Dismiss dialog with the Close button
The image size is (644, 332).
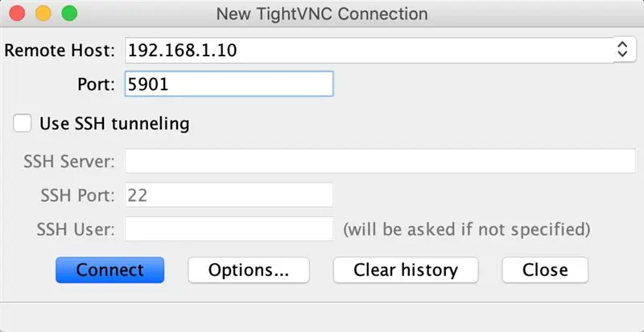click(x=545, y=270)
